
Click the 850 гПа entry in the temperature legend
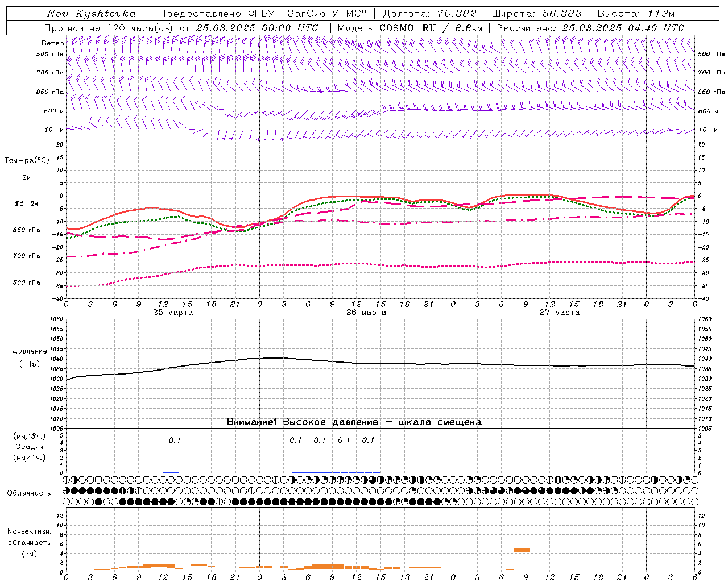click(x=27, y=230)
